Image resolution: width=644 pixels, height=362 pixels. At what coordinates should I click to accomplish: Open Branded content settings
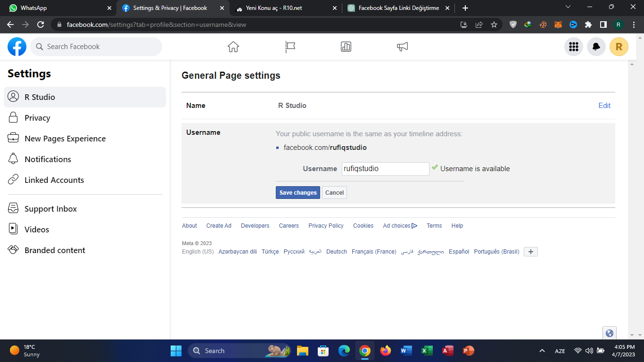[85, 250]
